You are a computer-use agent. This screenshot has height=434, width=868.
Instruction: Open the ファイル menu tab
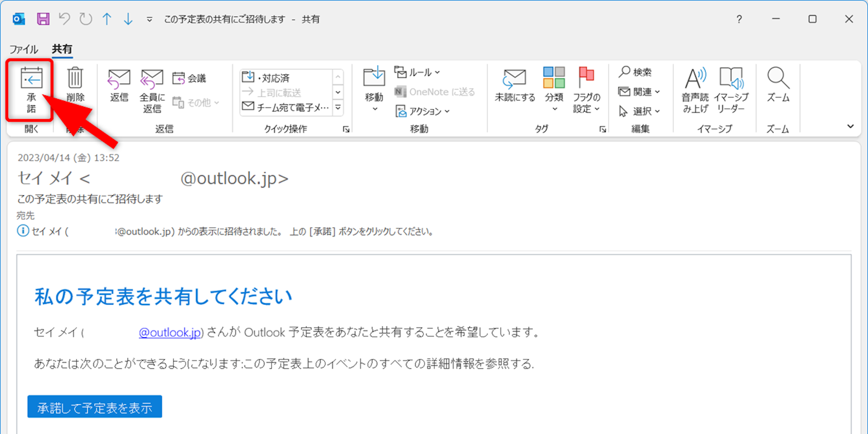[24, 49]
